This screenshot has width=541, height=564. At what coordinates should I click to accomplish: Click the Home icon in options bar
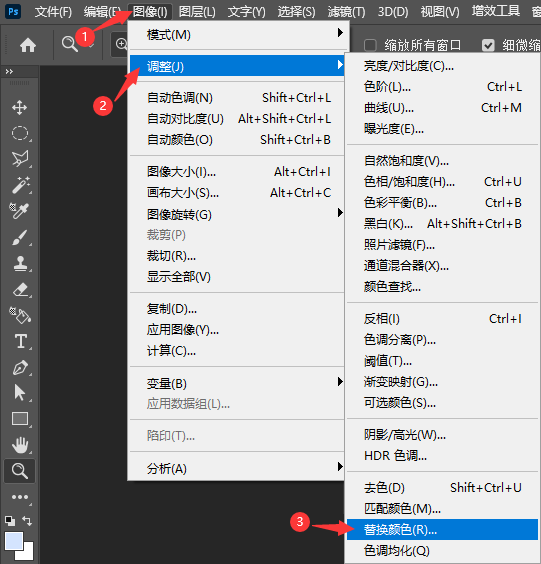click(x=28, y=45)
